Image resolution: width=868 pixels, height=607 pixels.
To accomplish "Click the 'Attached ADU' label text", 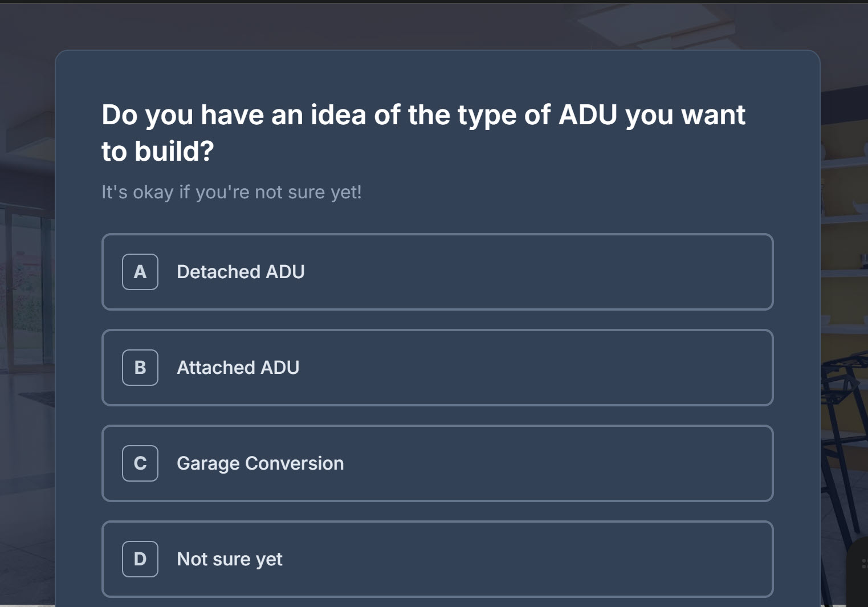I will click(238, 368).
